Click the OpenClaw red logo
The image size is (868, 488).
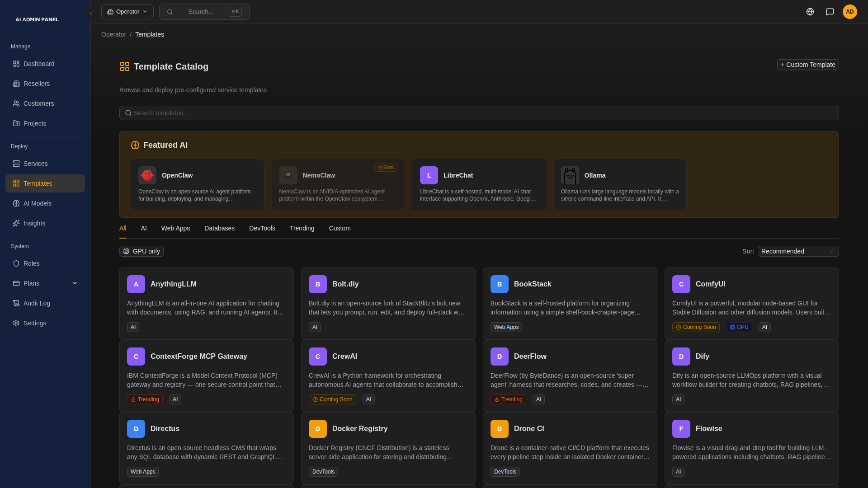(x=147, y=175)
